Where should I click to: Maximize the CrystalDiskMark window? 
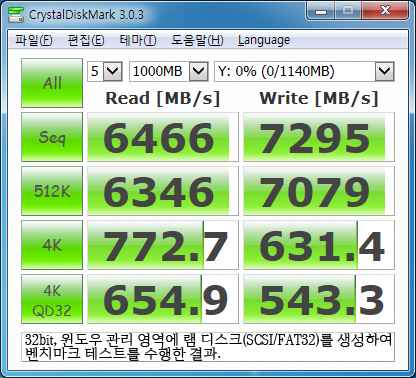coord(348,11)
